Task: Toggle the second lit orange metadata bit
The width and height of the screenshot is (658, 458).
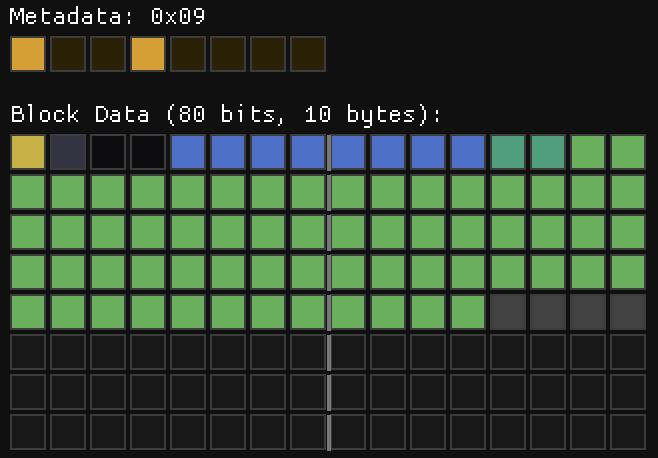Action: tap(148, 54)
